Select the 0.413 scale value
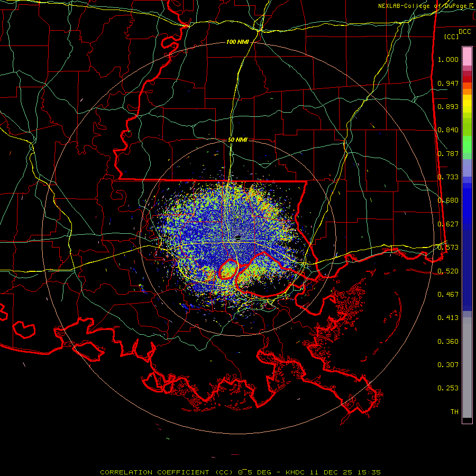476x476 pixels. tap(448, 318)
